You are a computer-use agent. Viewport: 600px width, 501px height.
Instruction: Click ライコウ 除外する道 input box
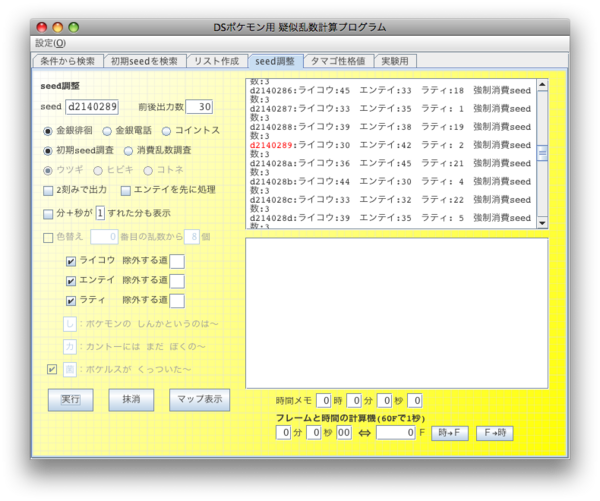177,261
